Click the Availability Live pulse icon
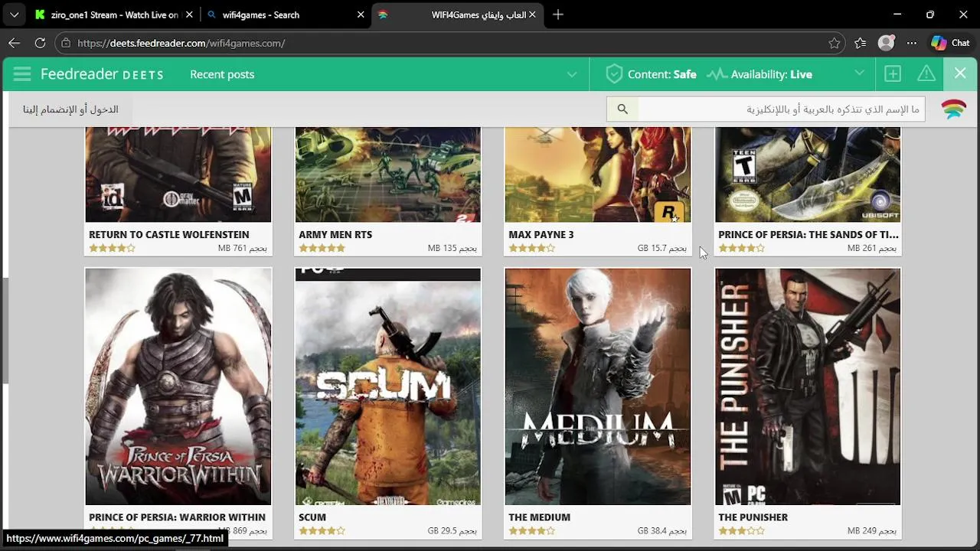 [x=717, y=74]
